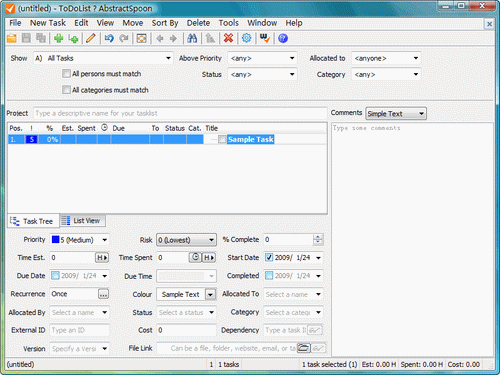Screen dimensions: 500x375
Task: Click the Save tasklist disk icon
Action: (26, 38)
